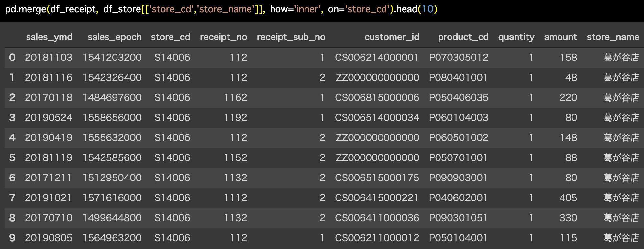Select the sales_epoch column header
The image size is (644, 249).
coord(115,37)
